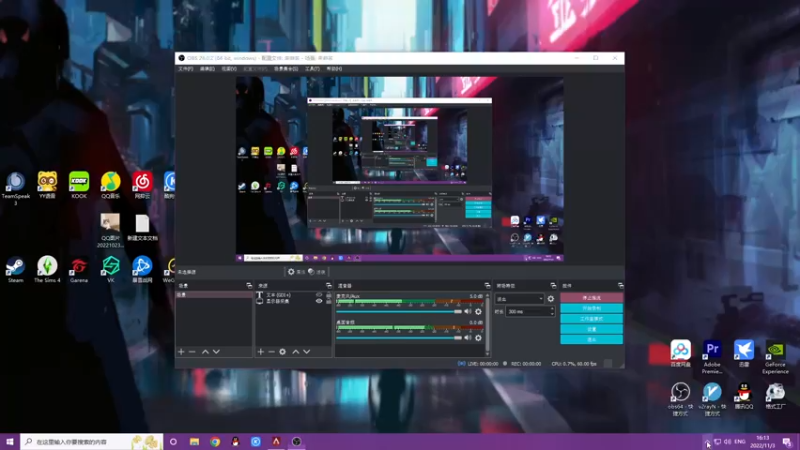Viewport: 800px width, 450px height.
Task: Click the source Properties button above the Scenes panel
Action: pos(296,272)
